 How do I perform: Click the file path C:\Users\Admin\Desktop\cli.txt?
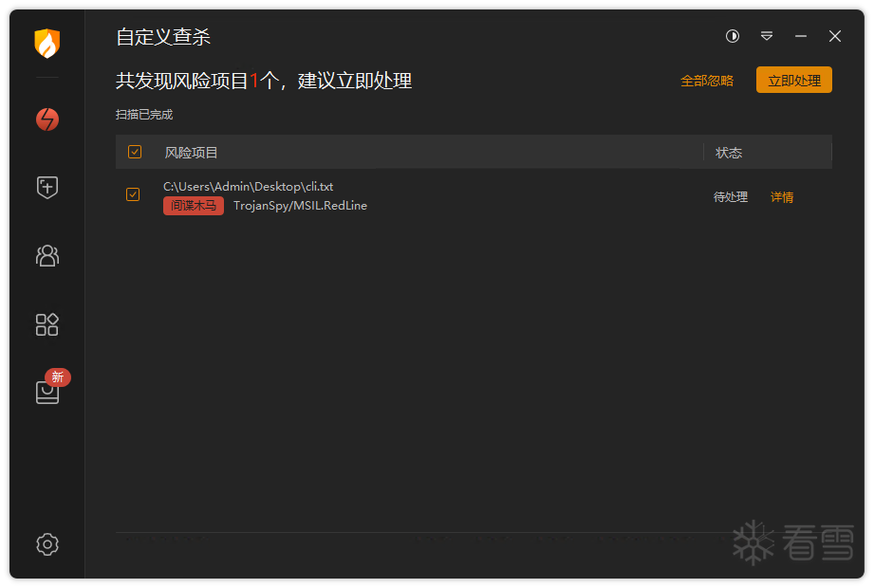click(x=248, y=187)
